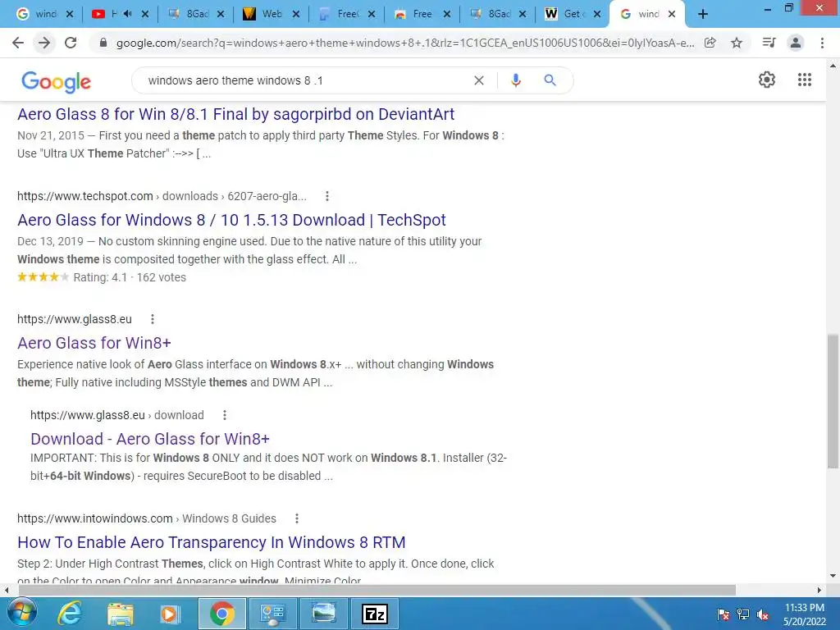Open Control Panel window from taskbar
Screen dimensions: 840x630
pos(273,614)
